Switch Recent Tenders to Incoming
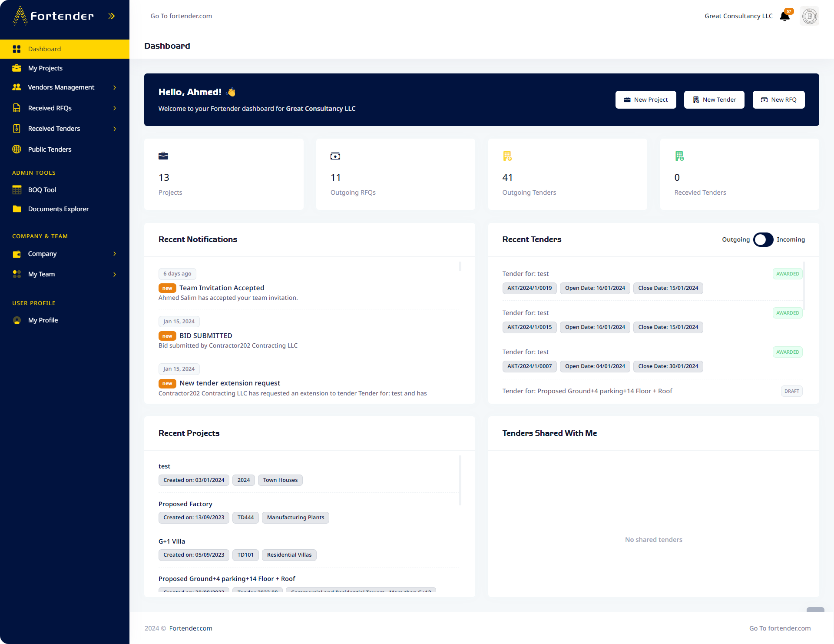The image size is (834, 644). pos(763,239)
